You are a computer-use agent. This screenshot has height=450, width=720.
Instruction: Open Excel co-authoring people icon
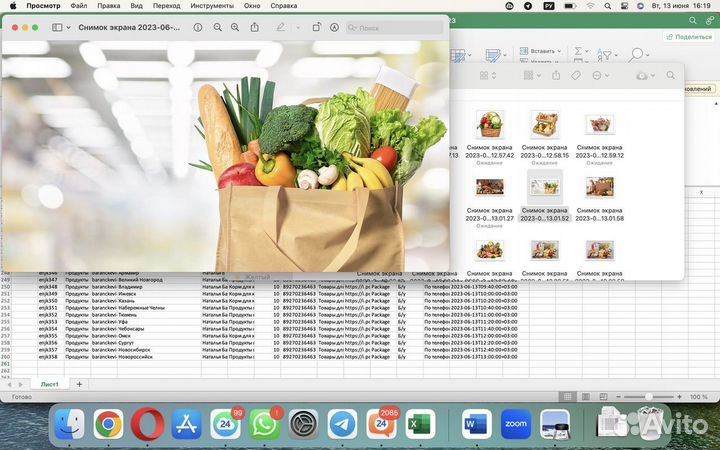[710, 21]
